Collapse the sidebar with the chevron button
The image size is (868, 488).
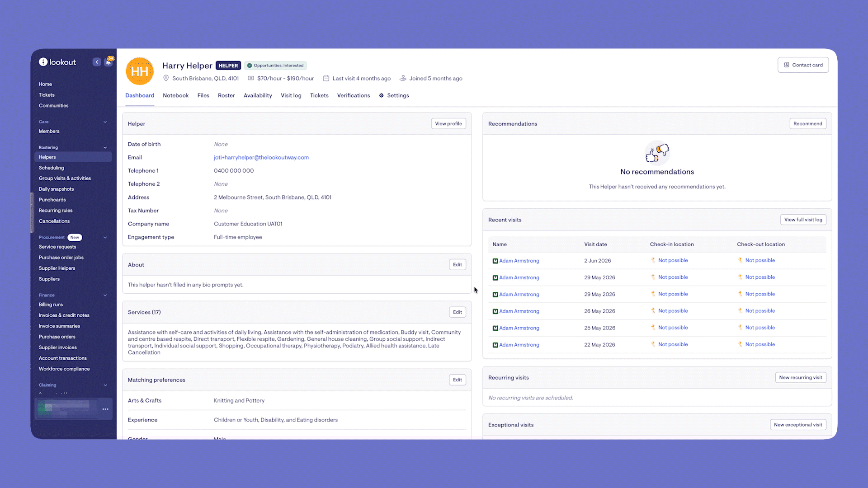pyautogui.click(x=97, y=62)
